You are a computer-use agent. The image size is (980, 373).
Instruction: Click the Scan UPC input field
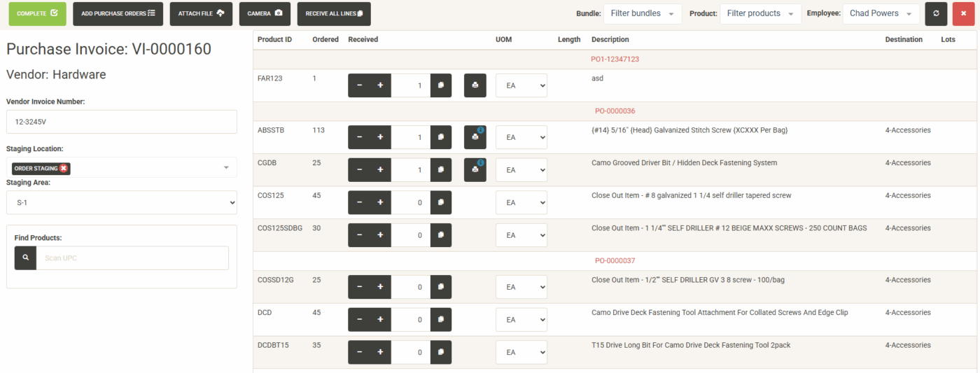(x=132, y=258)
